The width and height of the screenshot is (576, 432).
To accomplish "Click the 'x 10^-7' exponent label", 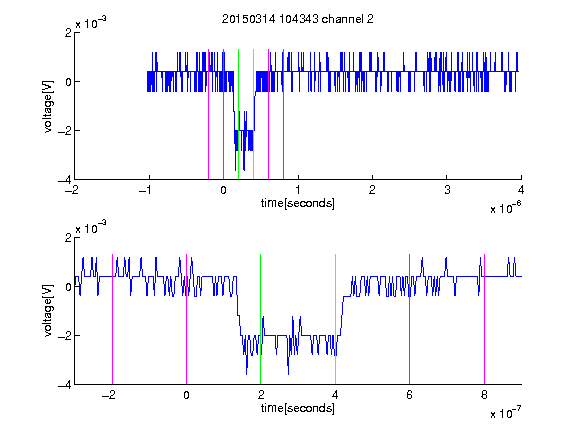I will click(x=505, y=413).
